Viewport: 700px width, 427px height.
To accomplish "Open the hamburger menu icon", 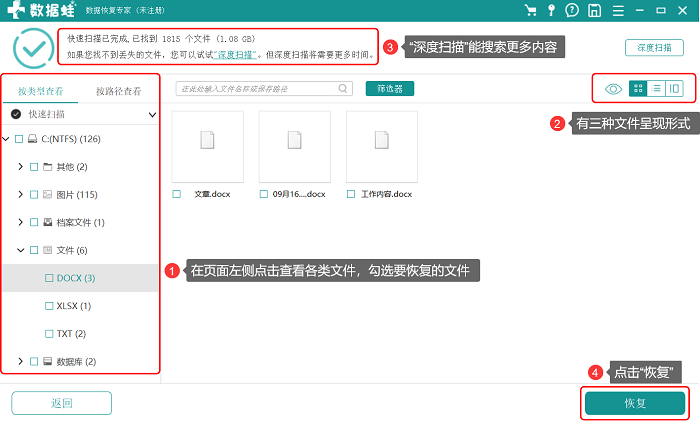I will click(618, 10).
